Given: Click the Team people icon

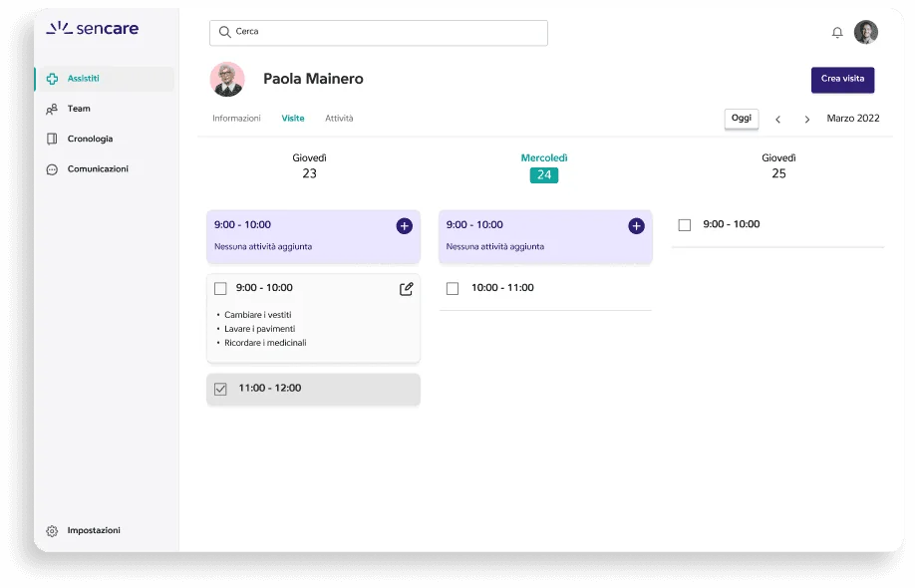Looking at the screenshot, I should click(52, 109).
